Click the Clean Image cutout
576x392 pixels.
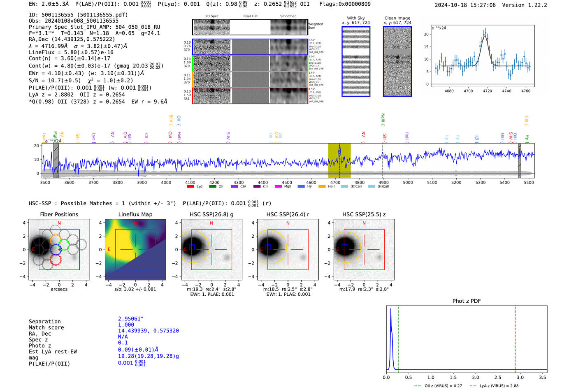coord(397,61)
